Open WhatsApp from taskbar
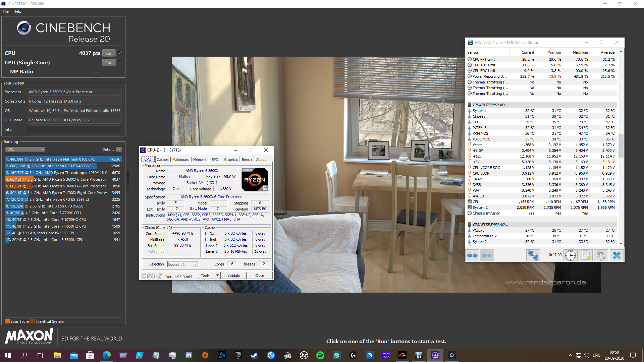The image size is (644, 362). pyautogui.click(x=337, y=355)
